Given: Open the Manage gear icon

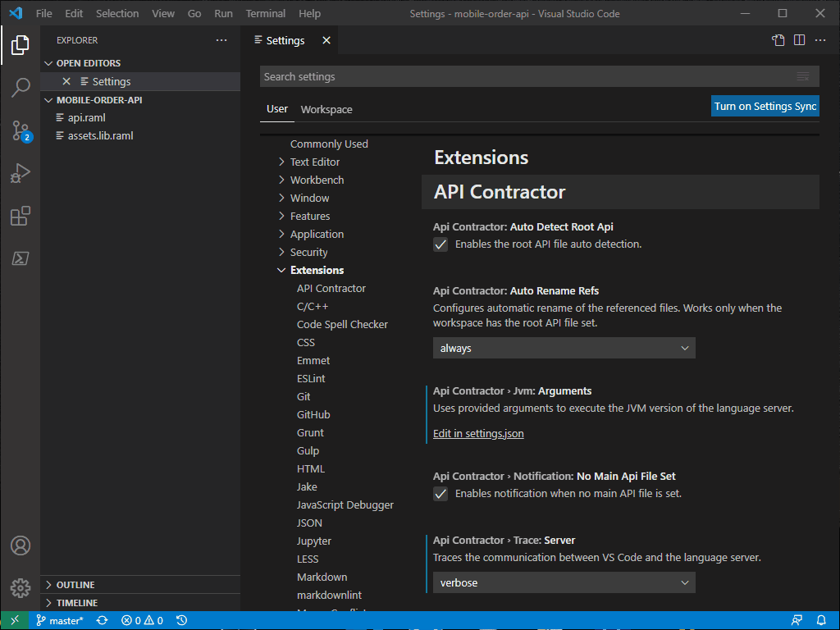Looking at the screenshot, I should [x=21, y=587].
